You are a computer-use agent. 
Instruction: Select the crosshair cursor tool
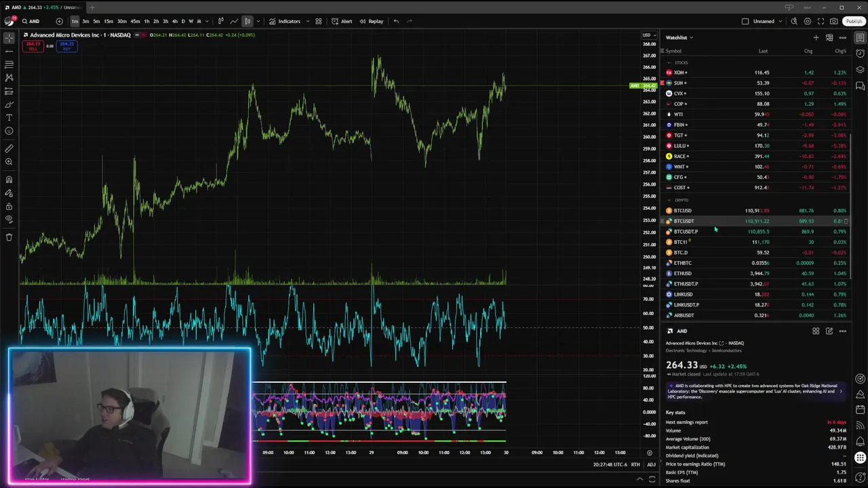tap(9, 38)
